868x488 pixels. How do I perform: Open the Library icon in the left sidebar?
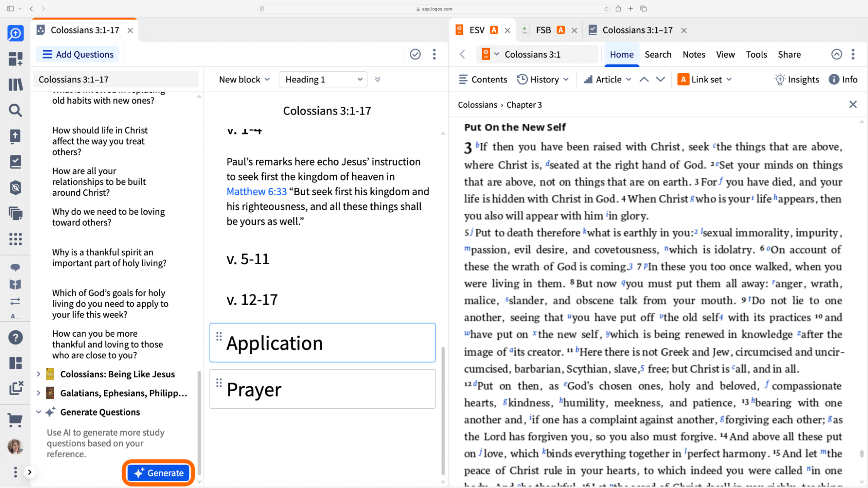pyautogui.click(x=16, y=85)
